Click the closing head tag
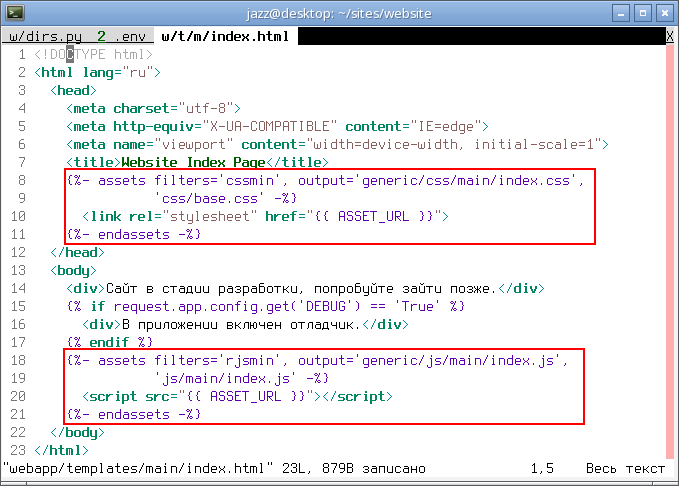The image size is (679, 486). tap(78, 253)
